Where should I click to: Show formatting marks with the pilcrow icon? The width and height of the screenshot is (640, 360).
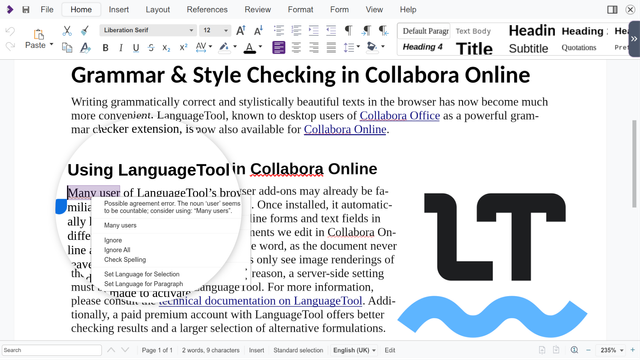pyautogui.click(x=348, y=31)
